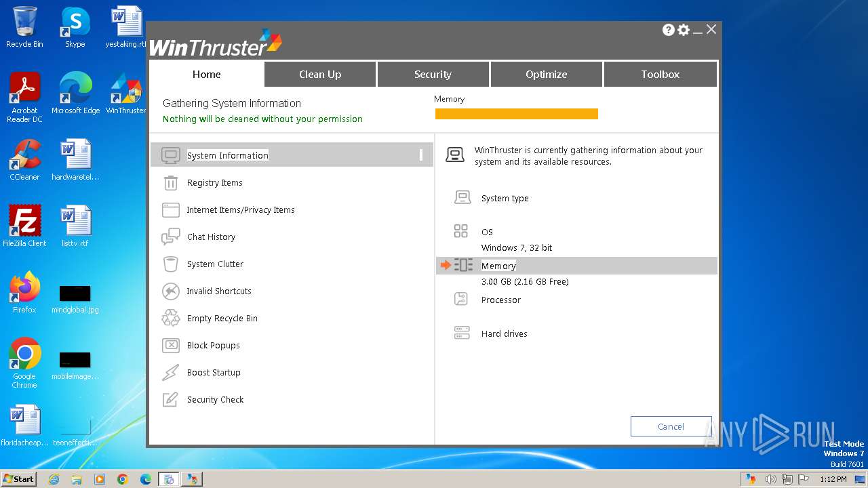Image resolution: width=868 pixels, height=488 pixels.
Task: Select the Invalid Shortcuts label
Action: (x=219, y=291)
